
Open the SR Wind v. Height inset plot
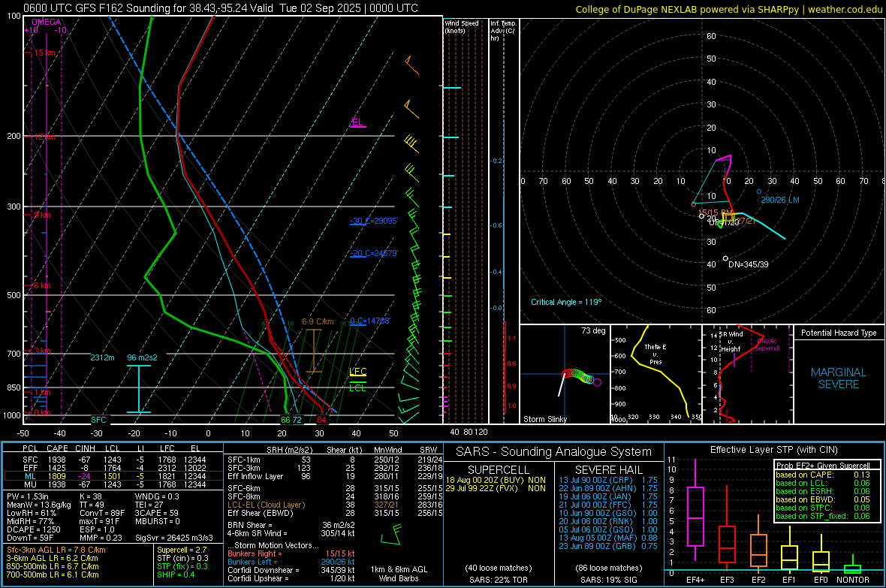(747, 374)
